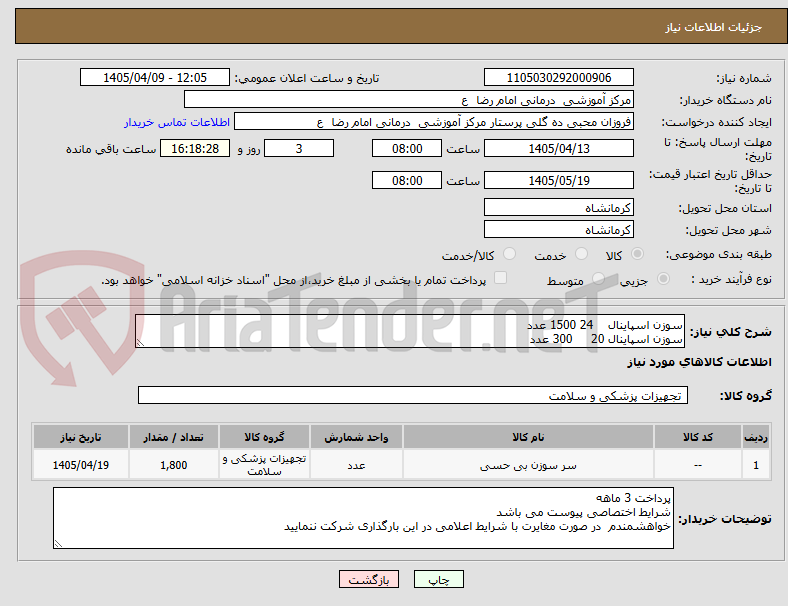Click the remaining time 16:18:28 field
This screenshot has width=788, height=606.
(195, 148)
